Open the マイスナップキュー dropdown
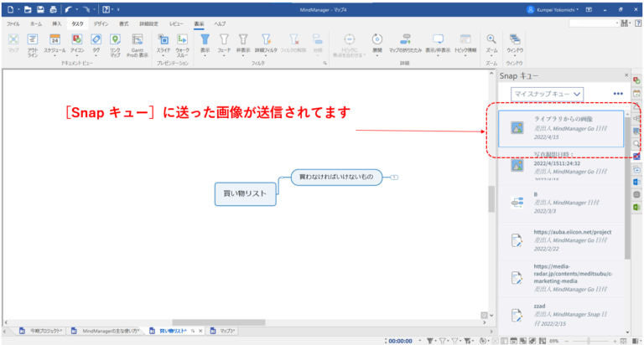The height and width of the screenshot is (345, 644). (x=547, y=94)
